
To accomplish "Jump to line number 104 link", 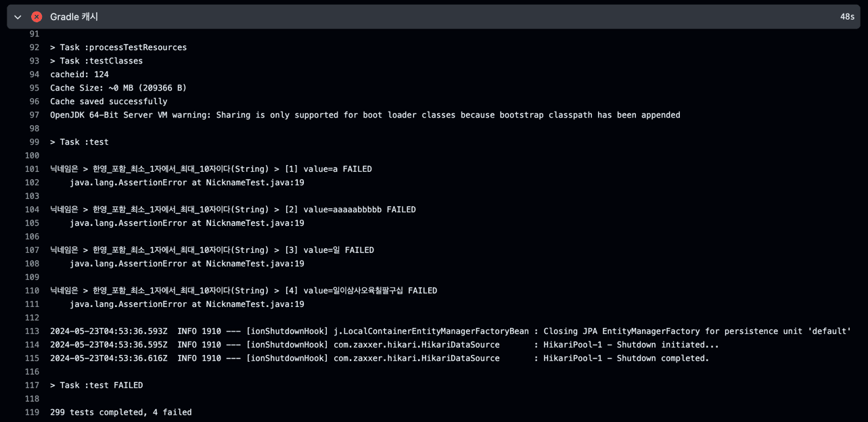I will pos(32,210).
